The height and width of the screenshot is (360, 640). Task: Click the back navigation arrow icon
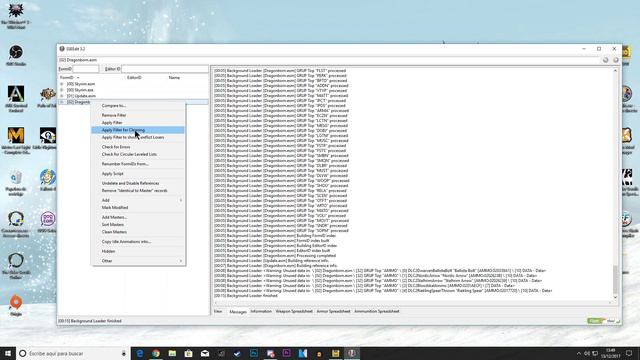tap(606, 60)
